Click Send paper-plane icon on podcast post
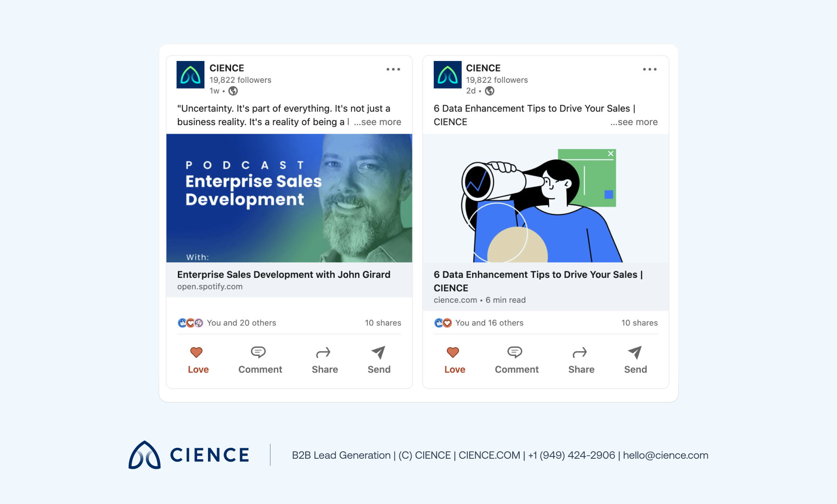 point(378,352)
